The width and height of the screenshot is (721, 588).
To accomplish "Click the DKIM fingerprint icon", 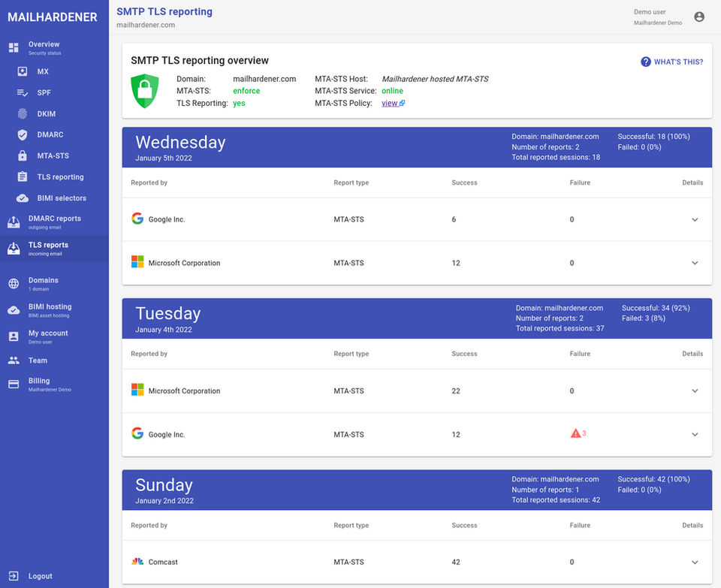I will click(x=22, y=113).
